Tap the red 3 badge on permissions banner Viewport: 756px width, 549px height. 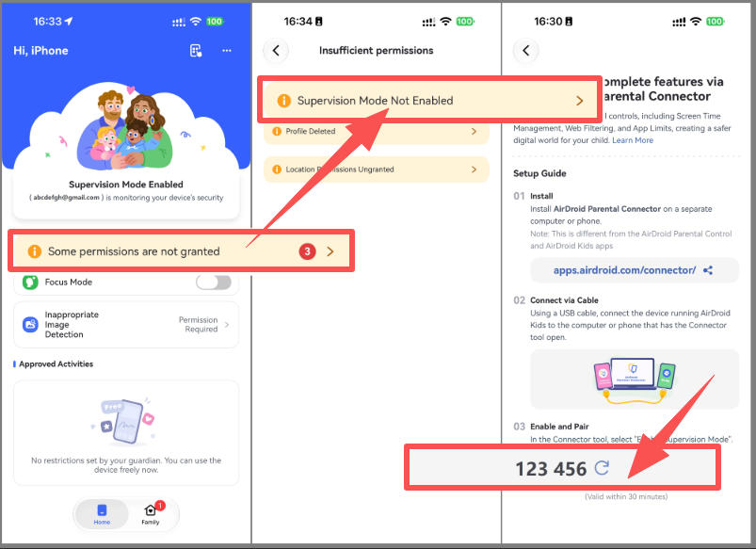pyautogui.click(x=307, y=251)
